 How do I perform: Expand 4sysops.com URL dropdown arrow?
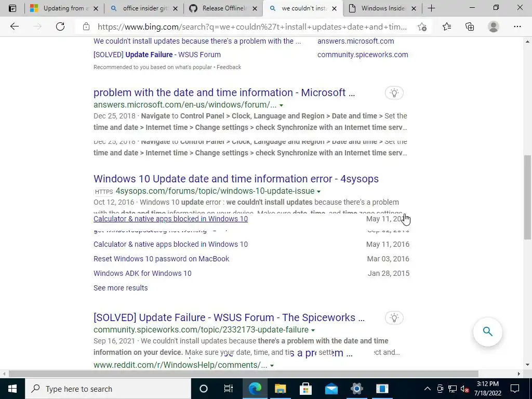point(318,191)
